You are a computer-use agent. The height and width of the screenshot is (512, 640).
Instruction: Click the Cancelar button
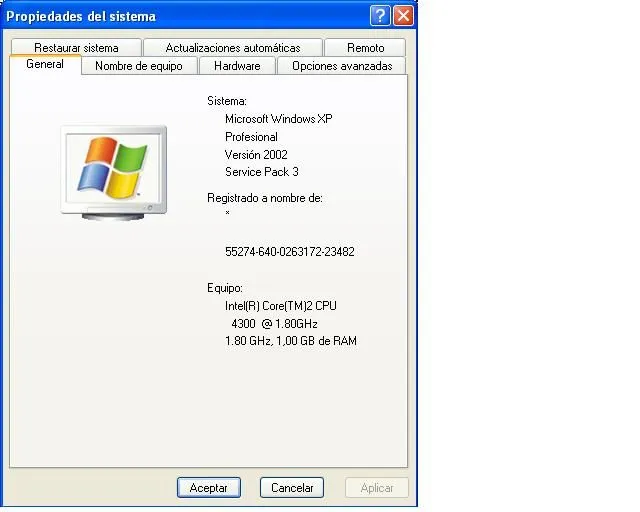292,488
